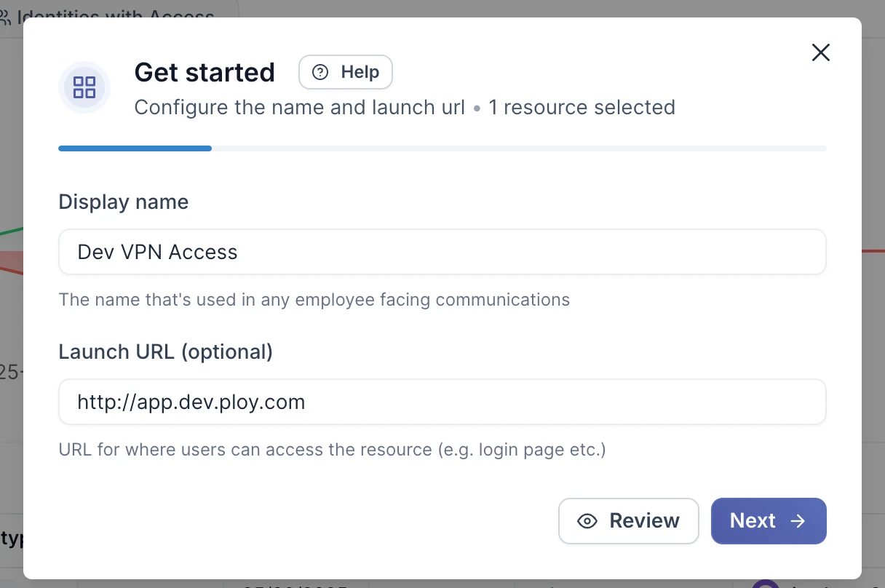Viewport: 885px width, 588px height.
Task: Click the Display name label
Action: point(124,202)
